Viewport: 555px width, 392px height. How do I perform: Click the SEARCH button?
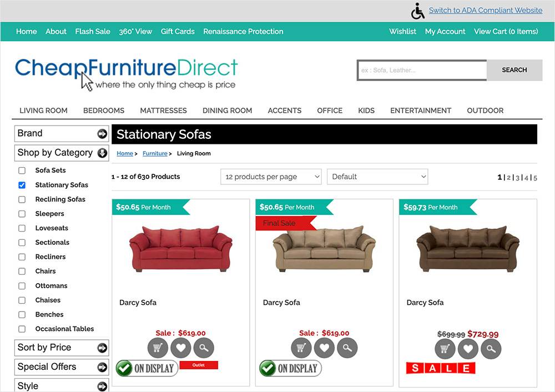click(x=514, y=70)
